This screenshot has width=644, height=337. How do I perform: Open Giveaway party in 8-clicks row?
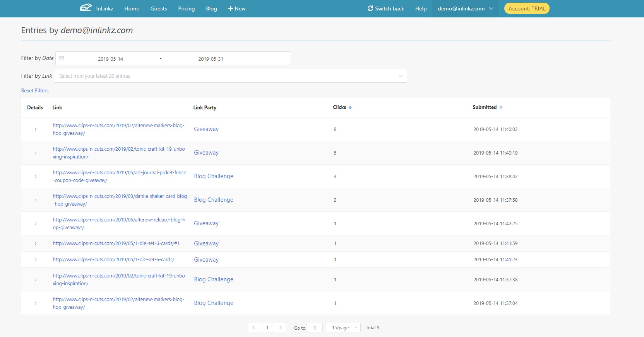pyautogui.click(x=206, y=129)
